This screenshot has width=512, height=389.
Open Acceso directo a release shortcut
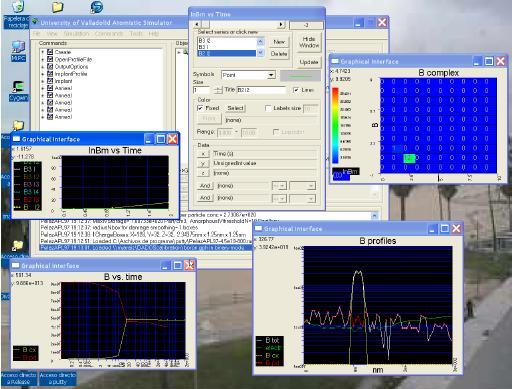click(x=19, y=378)
